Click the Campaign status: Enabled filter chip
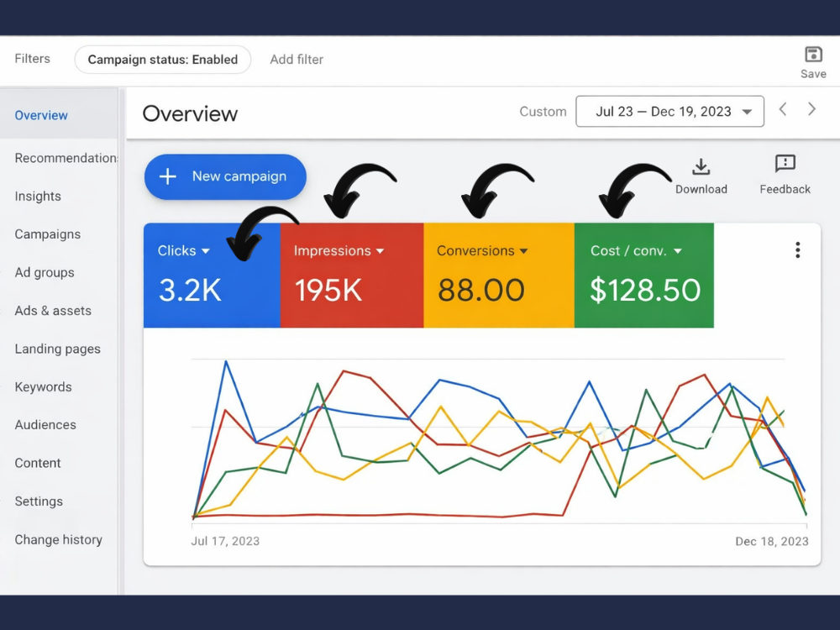840x630 pixels. click(x=162, y=60)
